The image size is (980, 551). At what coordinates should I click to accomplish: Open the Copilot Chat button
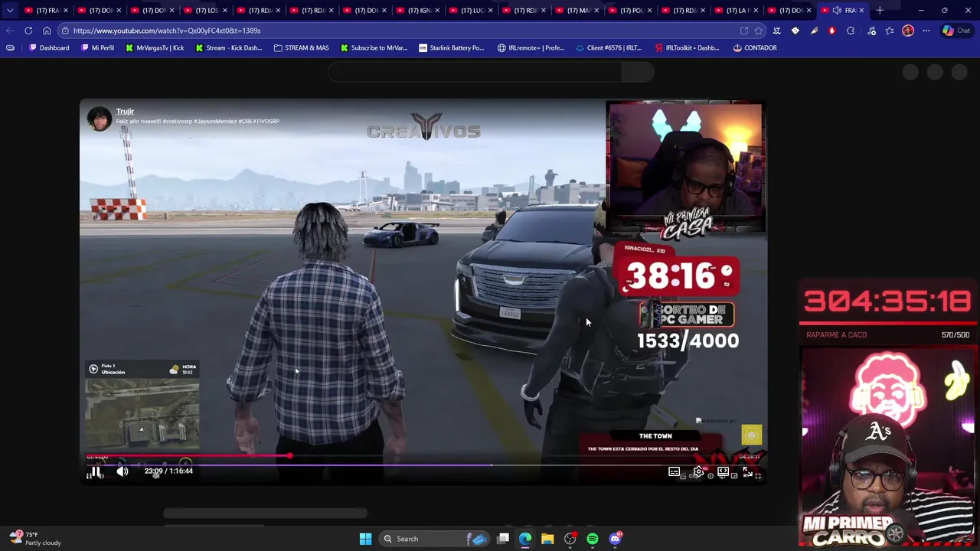point(955,31)
